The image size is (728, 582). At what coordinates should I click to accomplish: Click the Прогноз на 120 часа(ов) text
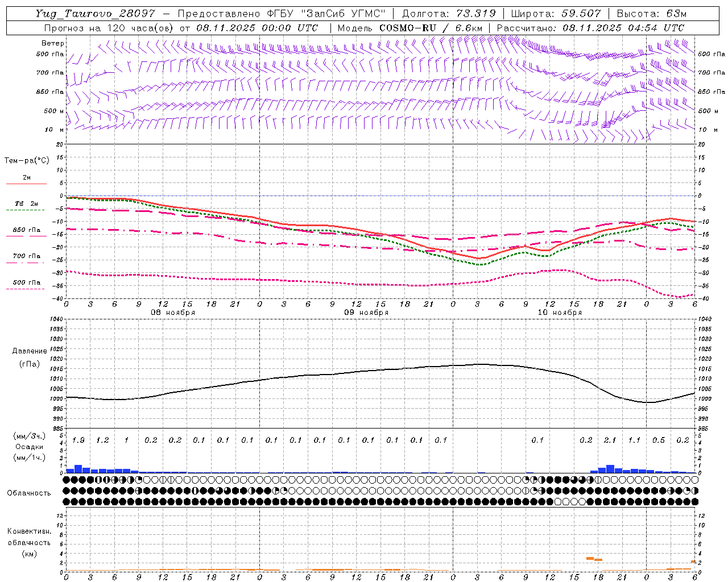tap(109, 28)
